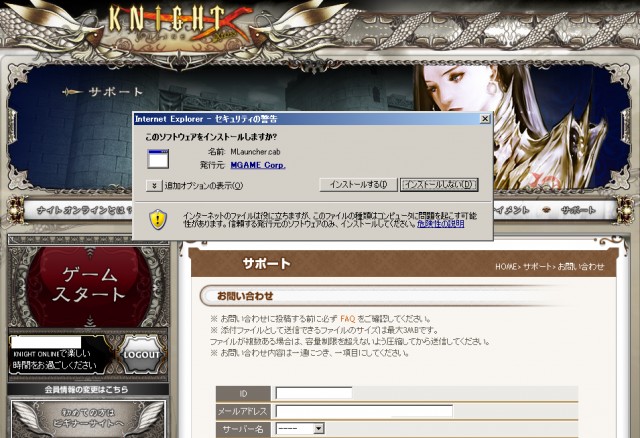Click the LOGOUT button
The width and height of the screenshot is (640, 438).
[141, 354]
